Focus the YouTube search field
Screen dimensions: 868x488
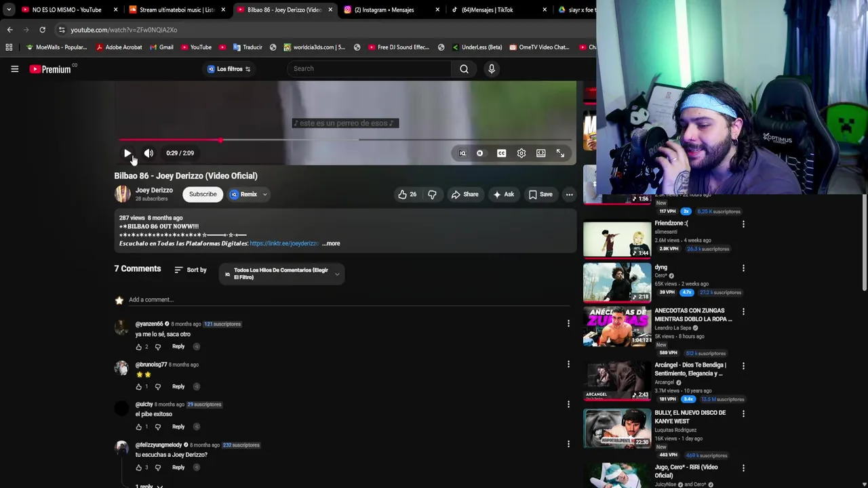tap(370, 68)
